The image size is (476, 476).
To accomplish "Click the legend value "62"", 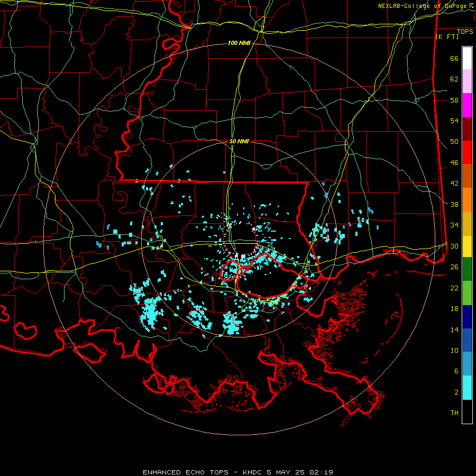I will coord(454,79).
